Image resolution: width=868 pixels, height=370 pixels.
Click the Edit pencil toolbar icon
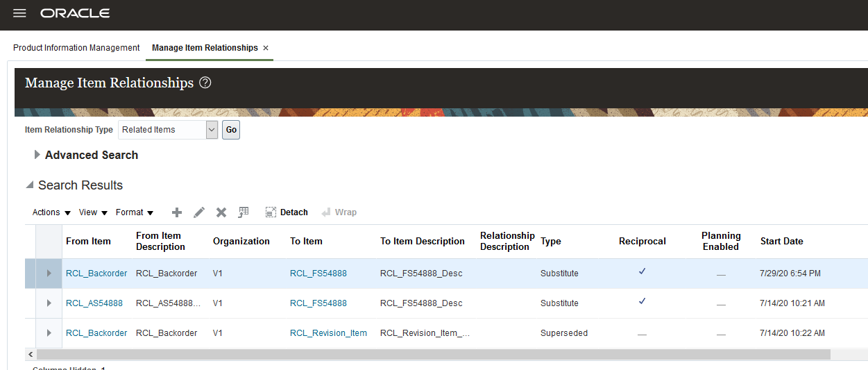[199, 212]
